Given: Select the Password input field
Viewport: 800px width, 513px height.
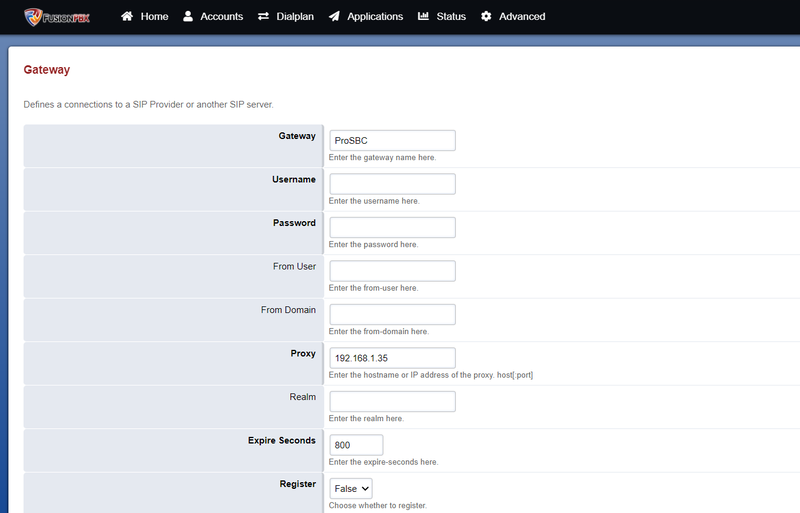Looking at the screenshot, I should tap(392, 227).
